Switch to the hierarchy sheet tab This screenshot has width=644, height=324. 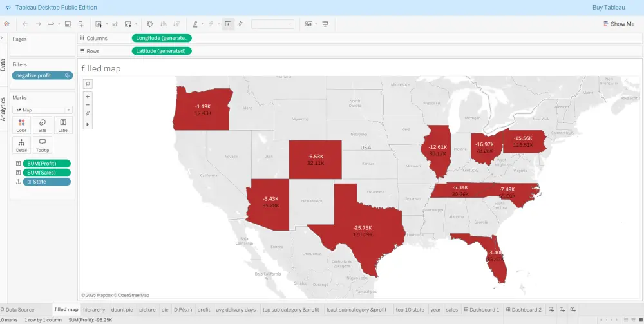[94, 310]
